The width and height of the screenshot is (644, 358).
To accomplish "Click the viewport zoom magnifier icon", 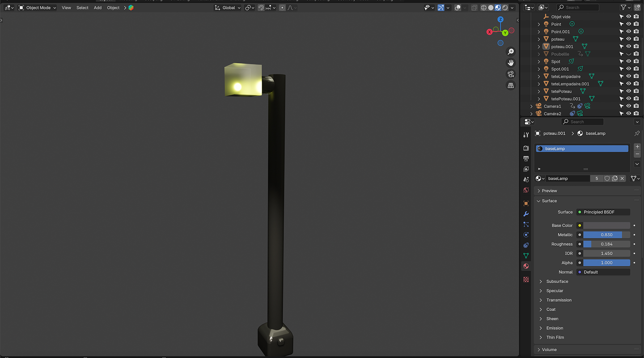I will (511, 52).
